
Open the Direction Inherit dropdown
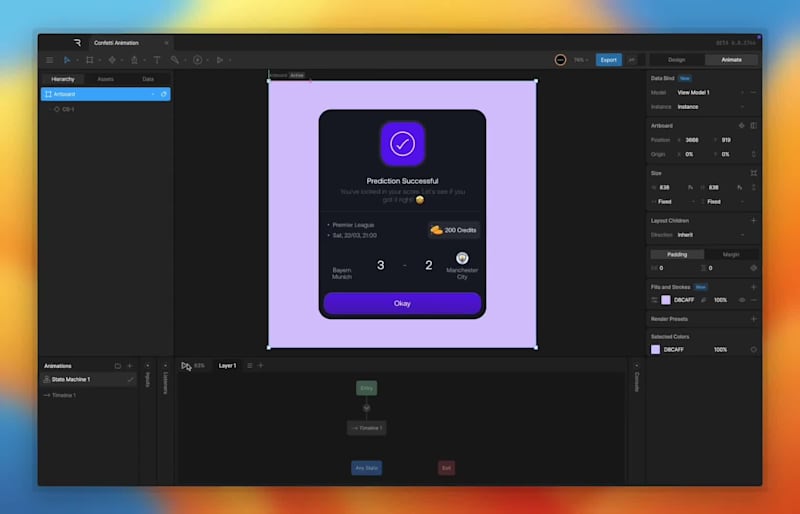tap(709, 235)
